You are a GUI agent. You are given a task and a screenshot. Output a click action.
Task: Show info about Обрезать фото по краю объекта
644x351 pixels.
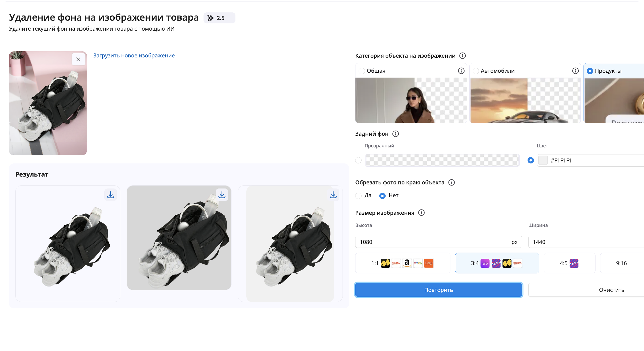tap(451, 183)
